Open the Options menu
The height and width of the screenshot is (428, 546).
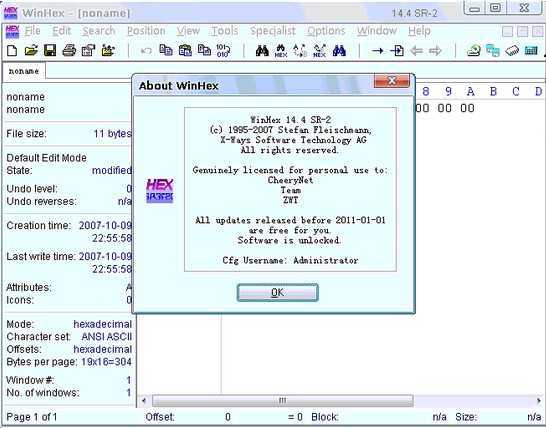coord(326,31)
